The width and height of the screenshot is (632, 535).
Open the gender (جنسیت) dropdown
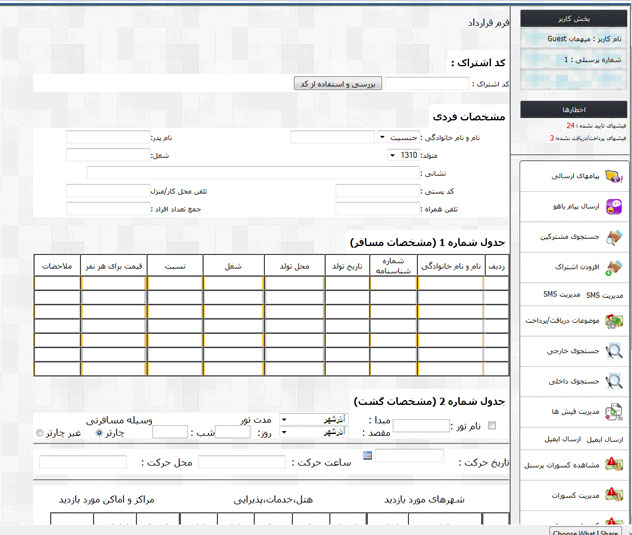pos(398,137)
